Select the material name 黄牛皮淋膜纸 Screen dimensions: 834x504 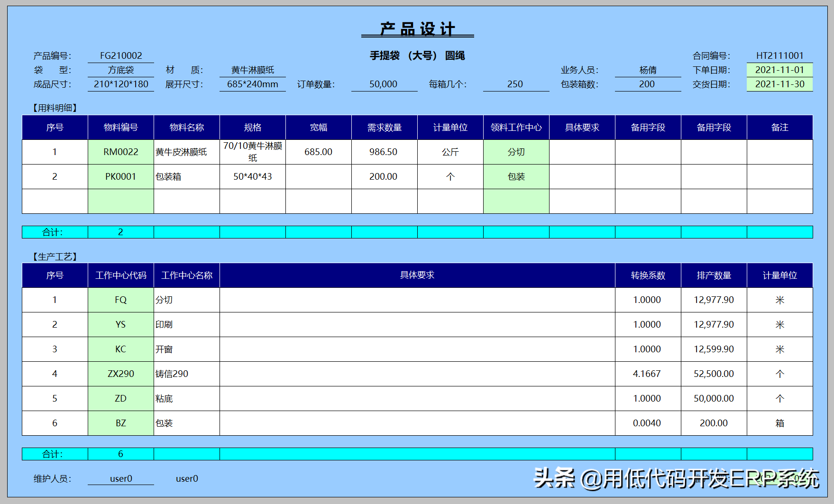pos(187,152)
